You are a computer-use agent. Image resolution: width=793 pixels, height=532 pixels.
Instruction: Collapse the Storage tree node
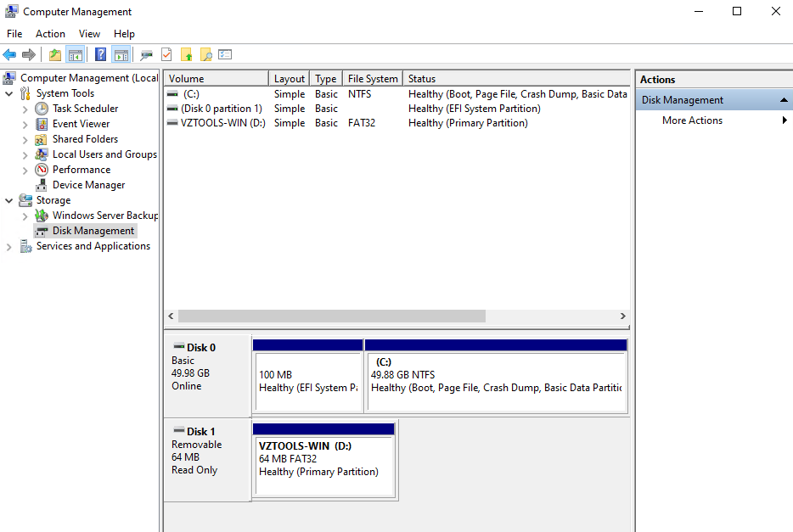click(x=9, y=200)
